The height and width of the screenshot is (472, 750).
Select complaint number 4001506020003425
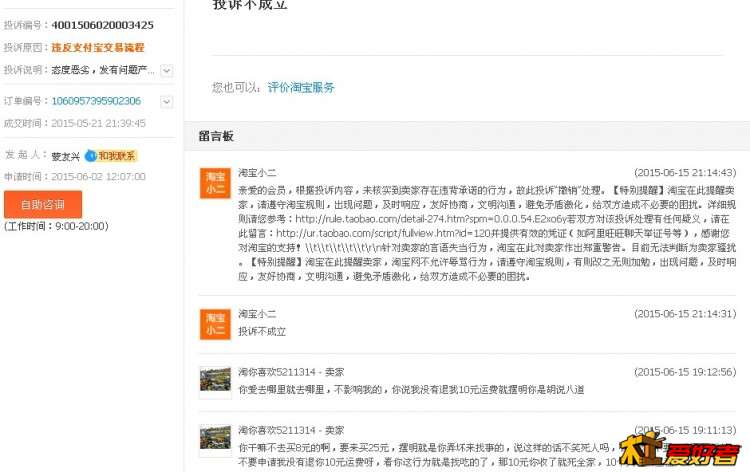click(102, 25)
